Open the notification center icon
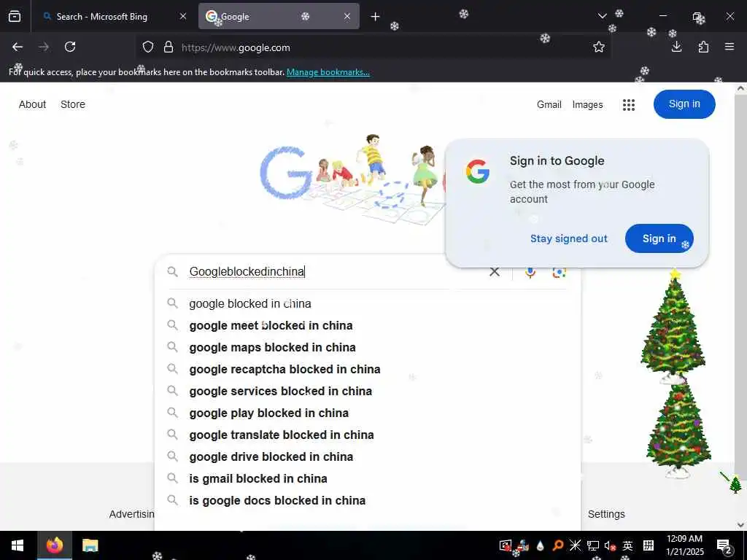747x560 pixels. pyautogui.click(x=724, y=546)
